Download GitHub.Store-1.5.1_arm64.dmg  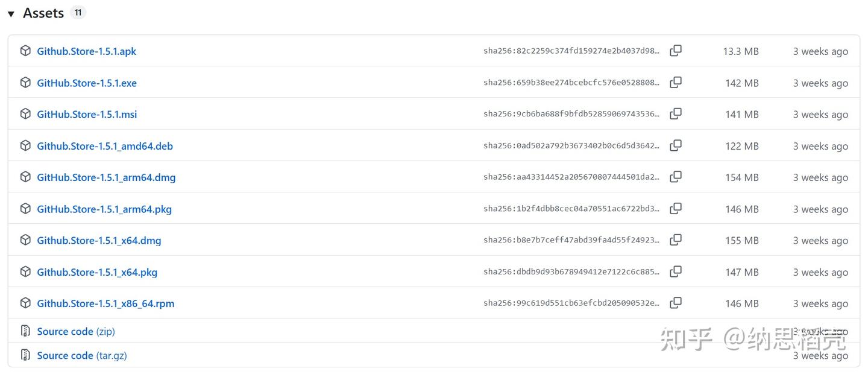point(106,177)
